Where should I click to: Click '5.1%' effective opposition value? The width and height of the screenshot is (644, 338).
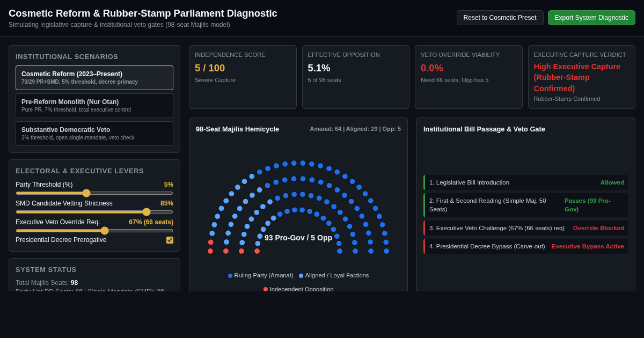coord(319,68)
